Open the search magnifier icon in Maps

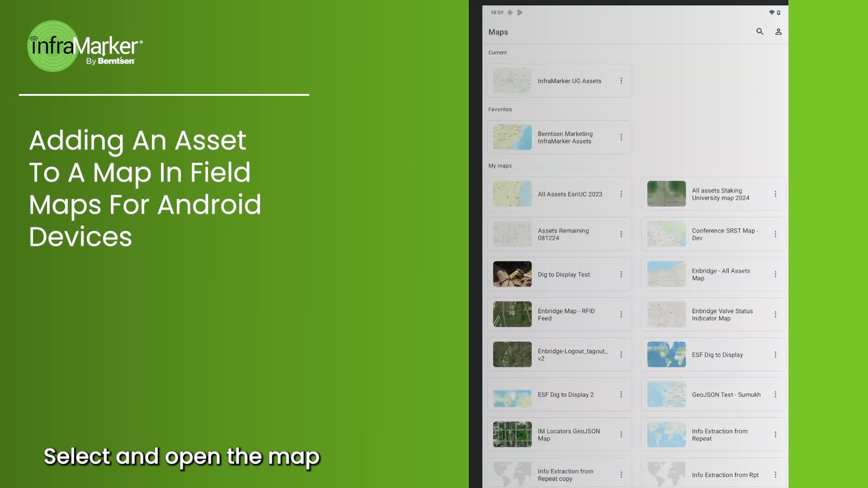pyautogui.click(x=759, y=32)
